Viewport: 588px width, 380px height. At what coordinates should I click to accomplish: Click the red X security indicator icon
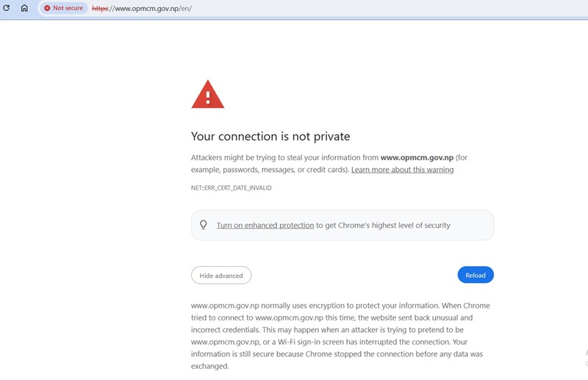[x=47, y=8]
